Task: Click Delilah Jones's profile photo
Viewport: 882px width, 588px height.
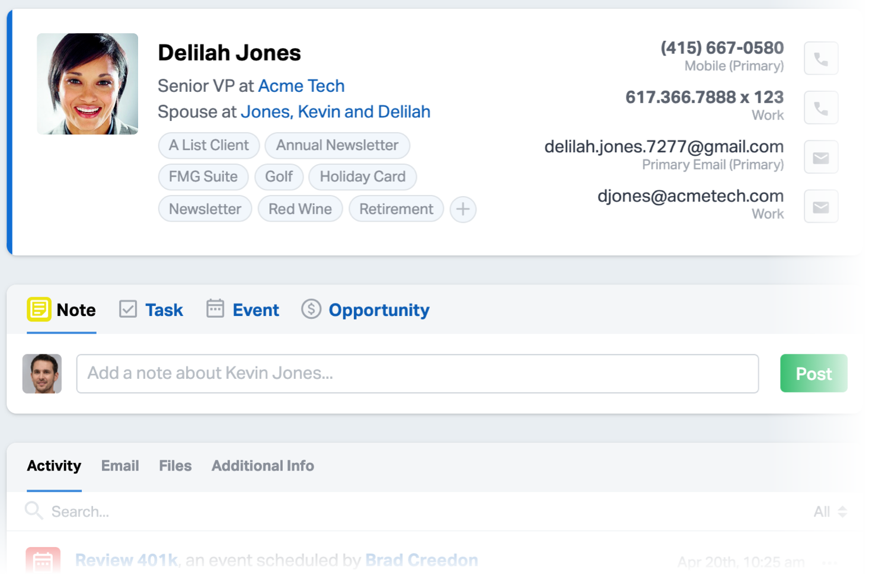Action: pos(88,84)
